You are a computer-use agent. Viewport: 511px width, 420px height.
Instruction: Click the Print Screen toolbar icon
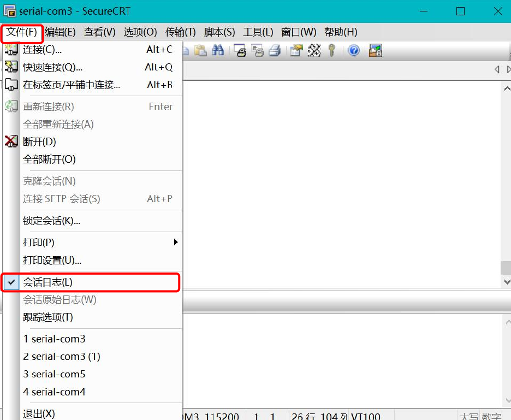(x=241, y=51)
